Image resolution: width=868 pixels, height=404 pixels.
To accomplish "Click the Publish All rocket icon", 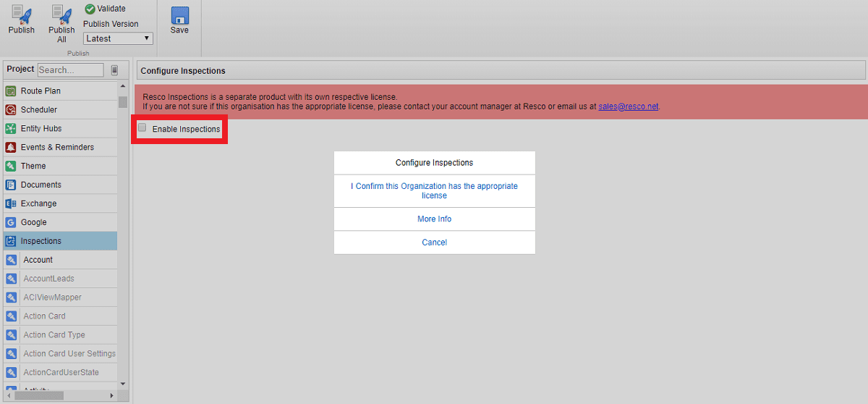I will coord(61,14).
